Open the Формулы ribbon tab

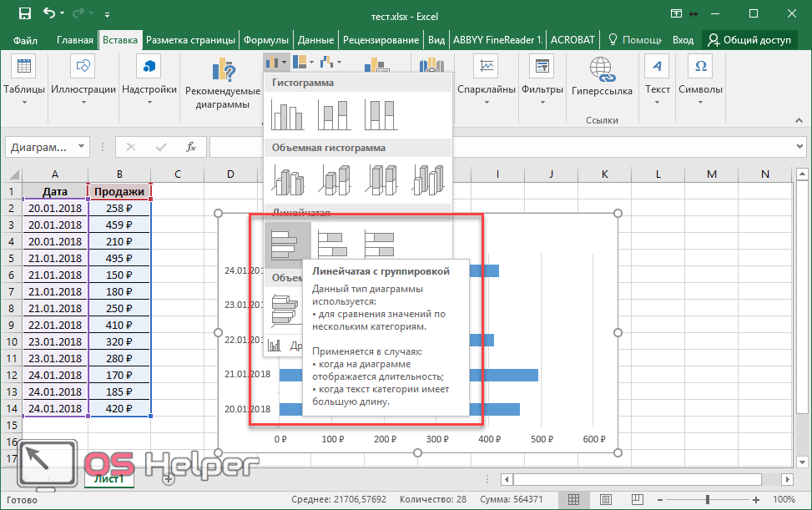tap(266, 40)
